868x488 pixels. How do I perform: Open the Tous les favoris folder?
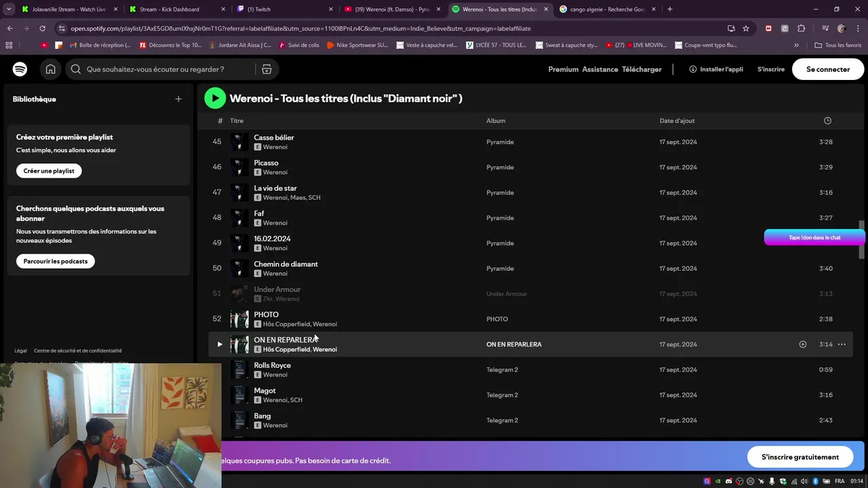[x=838, y=45]
